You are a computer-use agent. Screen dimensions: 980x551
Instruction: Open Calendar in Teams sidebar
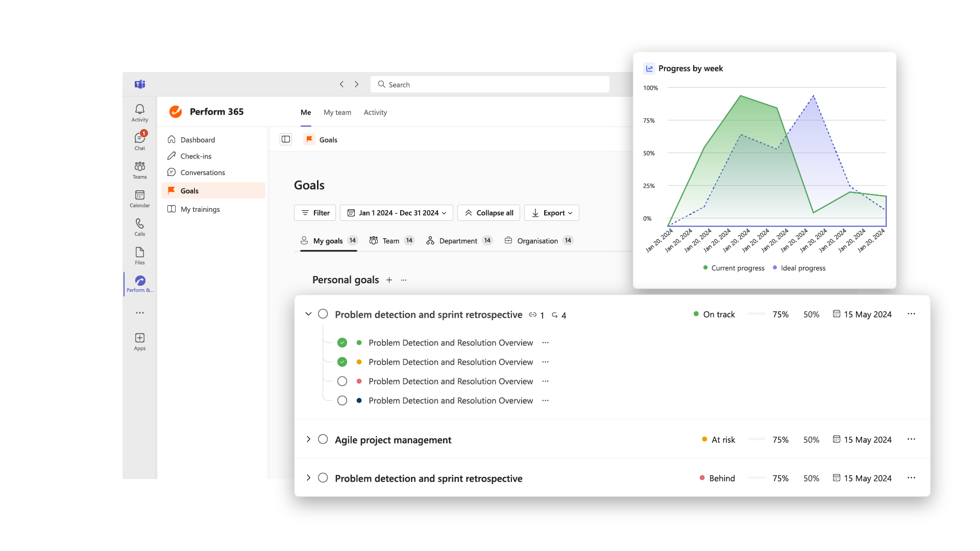tap(139, 198)
